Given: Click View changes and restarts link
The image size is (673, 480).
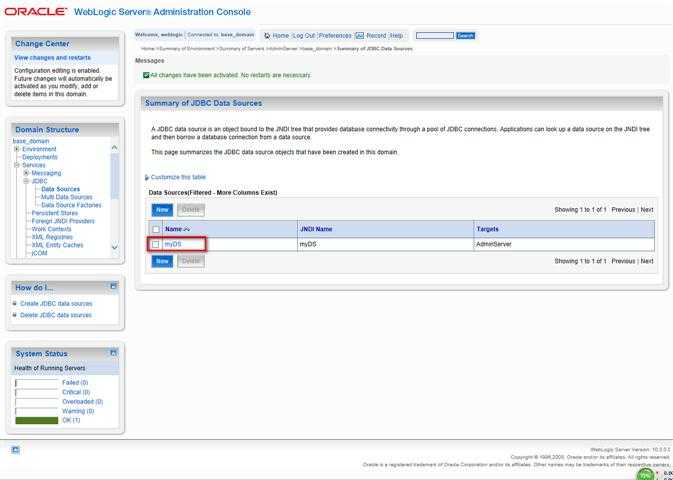Looking at the screenshot, I should (x=52, y=58).
